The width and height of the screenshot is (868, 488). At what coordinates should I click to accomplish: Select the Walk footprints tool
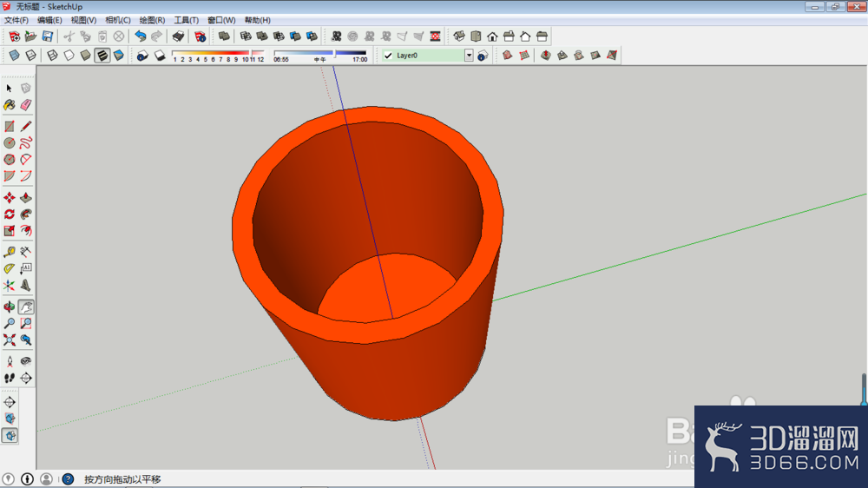pos(10,379)
